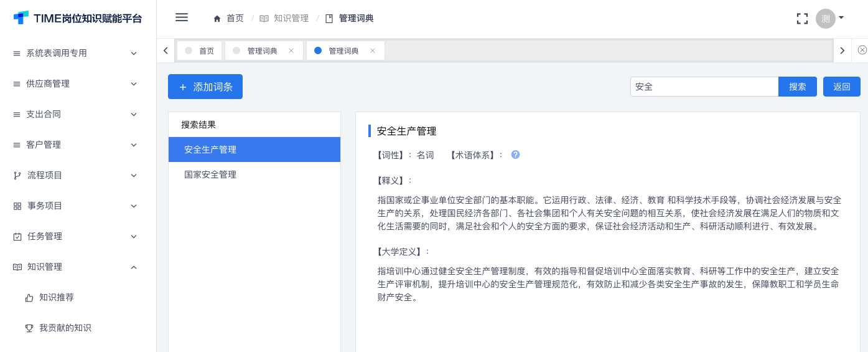Click the 添加词条 button
This screenshot has width=868, height=352.
[205, 87]
